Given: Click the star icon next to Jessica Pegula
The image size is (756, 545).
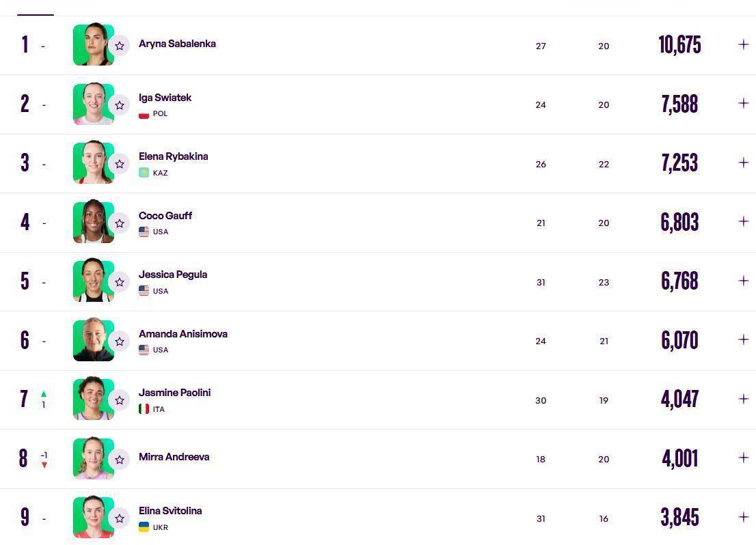Looking at the screenshot, I should [120, 282].
